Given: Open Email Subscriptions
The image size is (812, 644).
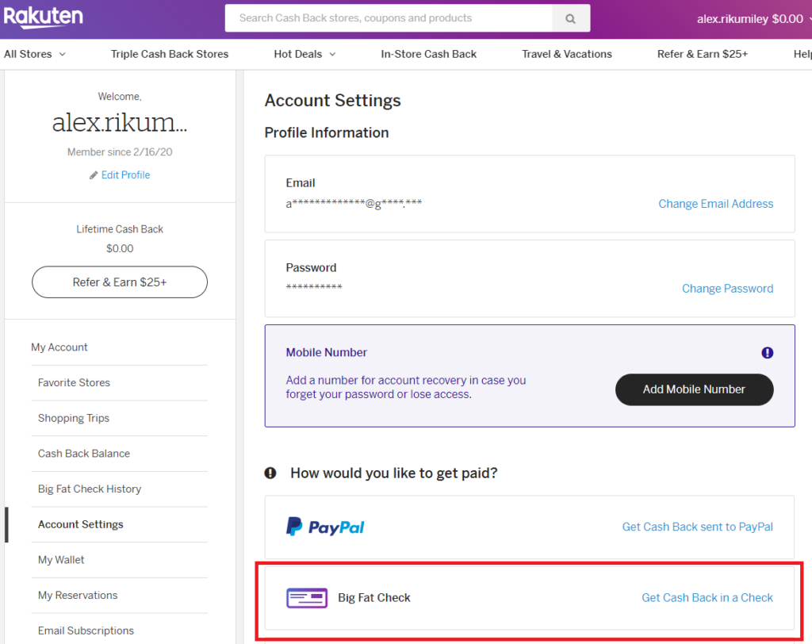Looking at the screenshot, I should pyautogui.click(x=86, y=631).
